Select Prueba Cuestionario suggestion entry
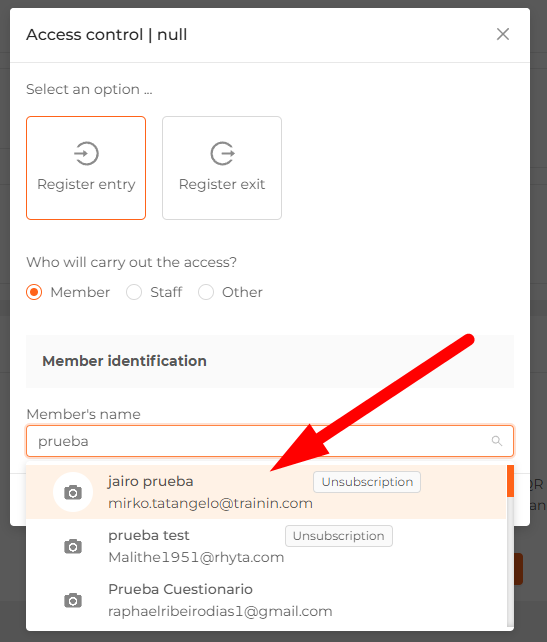Image resolution: width=547 pixels, height=642 pixels. [266, 600]
